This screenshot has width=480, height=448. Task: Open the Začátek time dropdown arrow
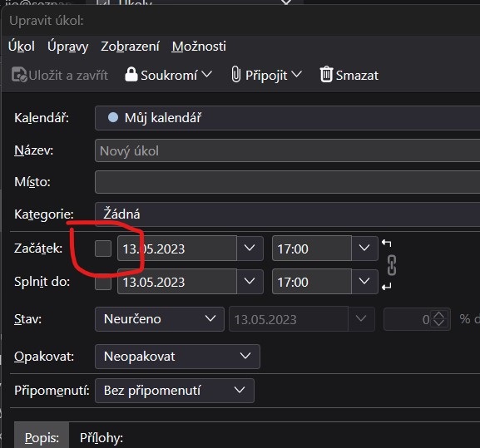pyautogui.click(x=364, y=249)
